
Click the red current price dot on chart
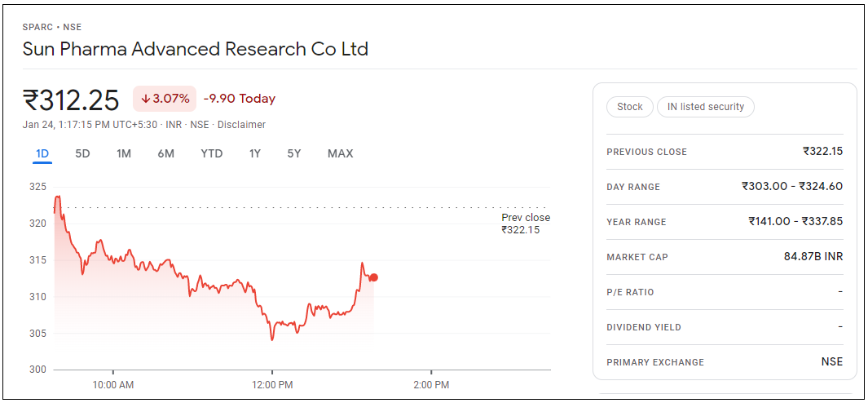click(373, 277)
